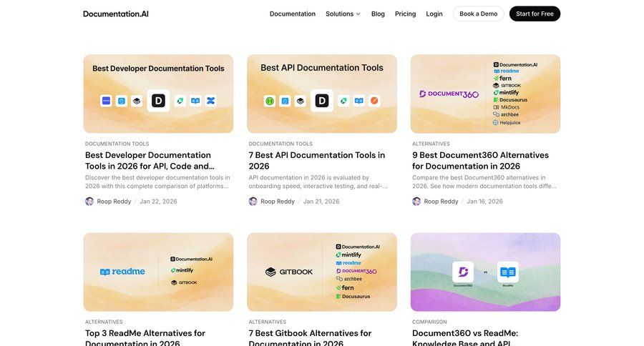Click ReadMe book icon in the comparison card
Viewport: 644px width, 346px height.
point(507,272)
